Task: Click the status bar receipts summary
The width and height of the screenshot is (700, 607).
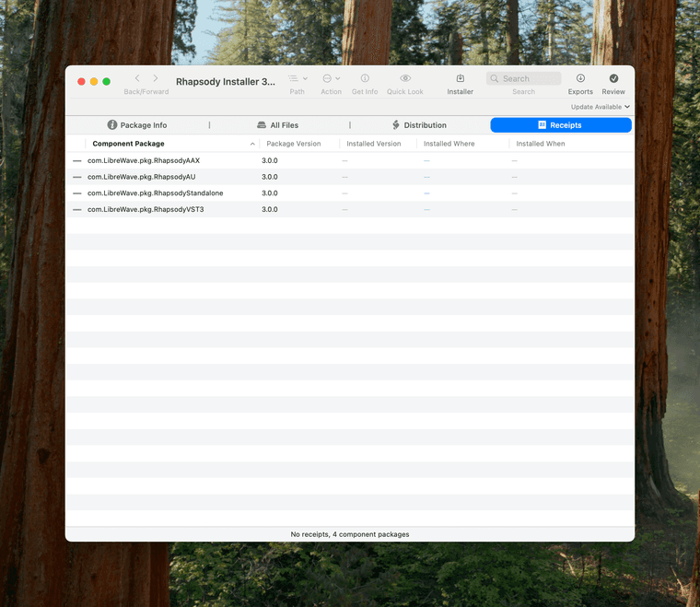Action: [350, 534]
